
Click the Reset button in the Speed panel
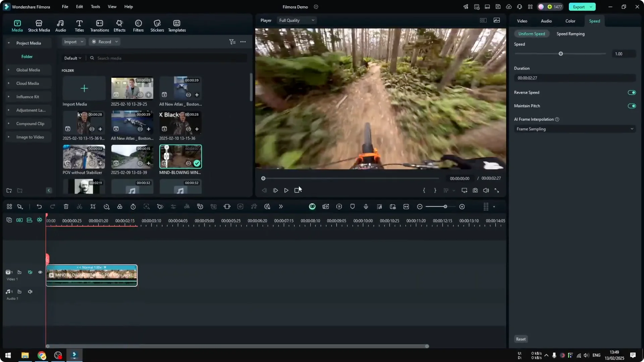521,339
